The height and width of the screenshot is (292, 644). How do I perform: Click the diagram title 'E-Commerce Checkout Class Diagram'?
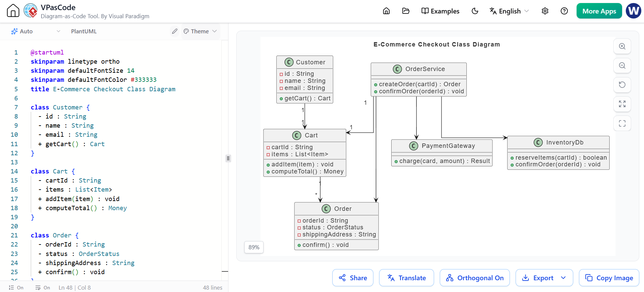(437, 44)
